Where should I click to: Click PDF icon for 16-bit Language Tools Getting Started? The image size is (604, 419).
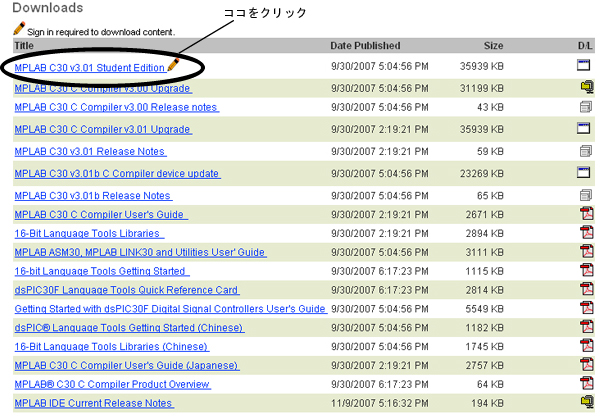tap(587, 270)
